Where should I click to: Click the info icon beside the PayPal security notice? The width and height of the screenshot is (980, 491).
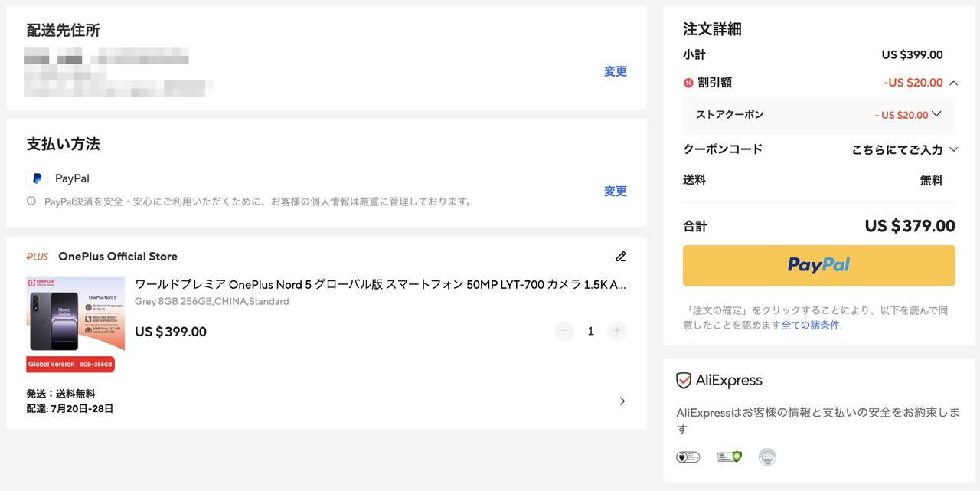31,201
